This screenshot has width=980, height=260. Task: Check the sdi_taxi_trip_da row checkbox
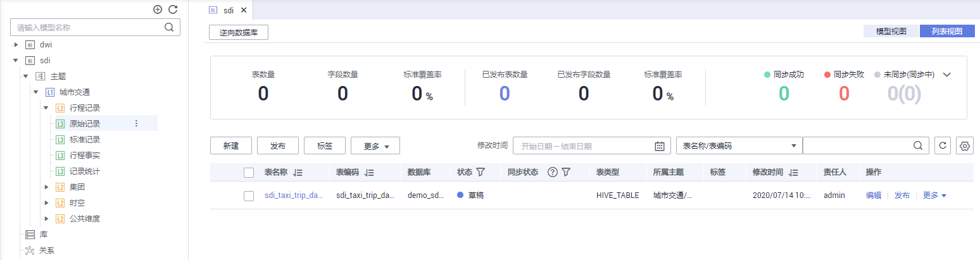coord(249,196)
